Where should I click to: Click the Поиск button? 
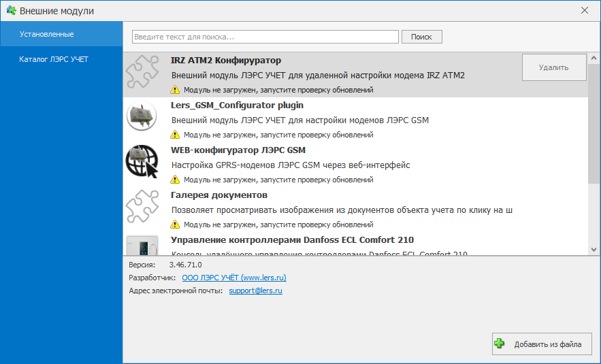[421, 37]
